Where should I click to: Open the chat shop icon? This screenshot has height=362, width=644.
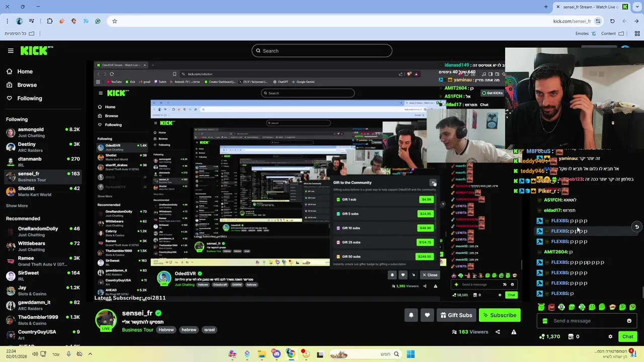(571, 336)
